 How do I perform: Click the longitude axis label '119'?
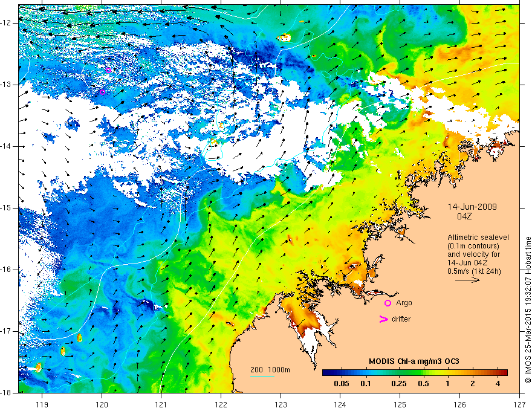pos(42,405)
